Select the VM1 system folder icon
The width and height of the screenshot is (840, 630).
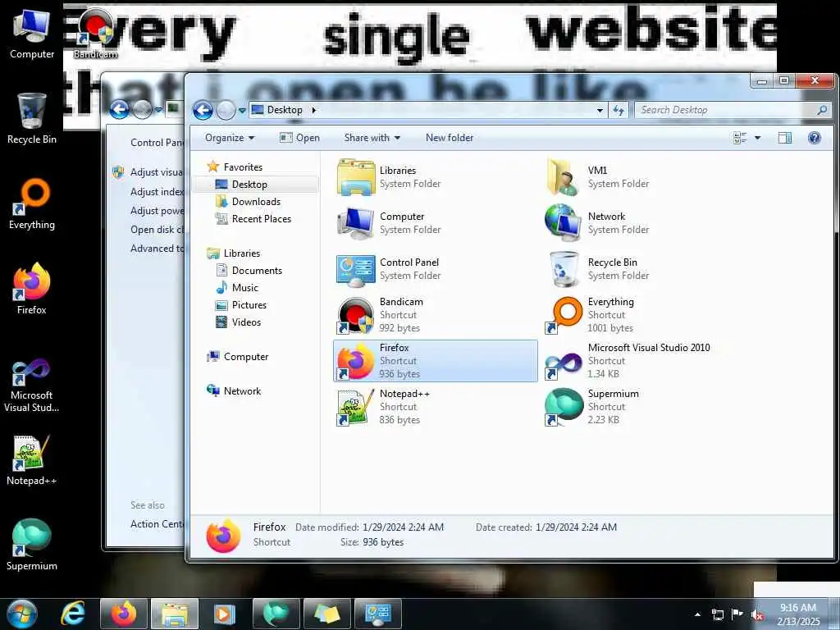[x=563, y=177]
